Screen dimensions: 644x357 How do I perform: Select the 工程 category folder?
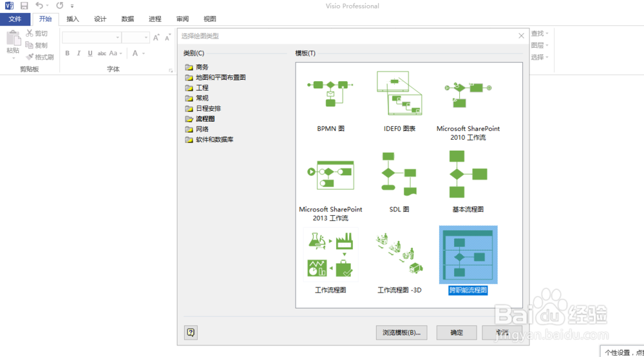coord(196,88)
